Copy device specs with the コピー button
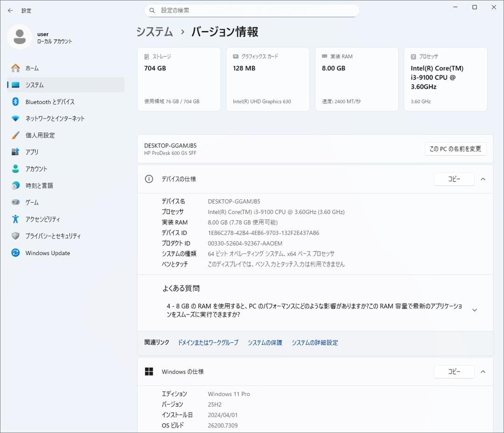The height and width of the screenshot is (433, 504). [x=454, y=179]
